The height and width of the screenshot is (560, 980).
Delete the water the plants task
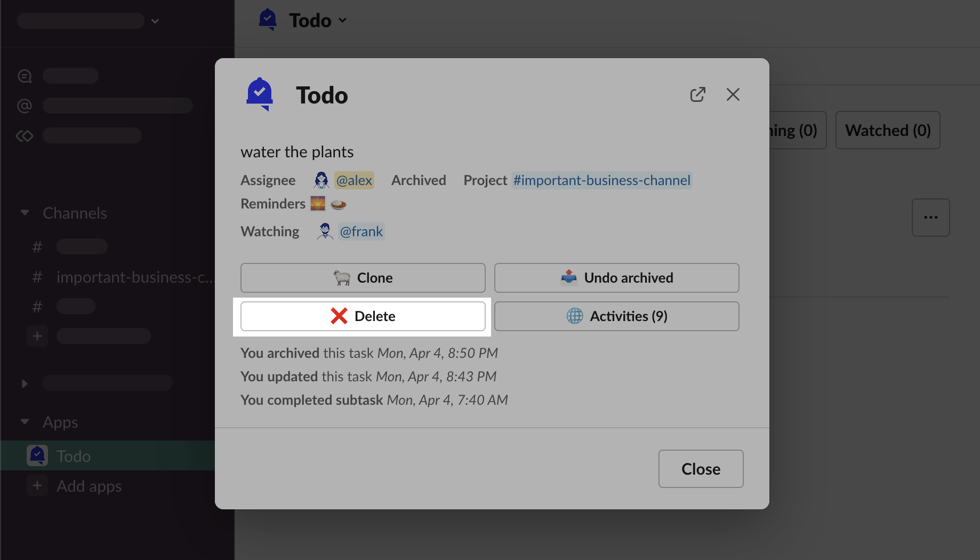363,316
